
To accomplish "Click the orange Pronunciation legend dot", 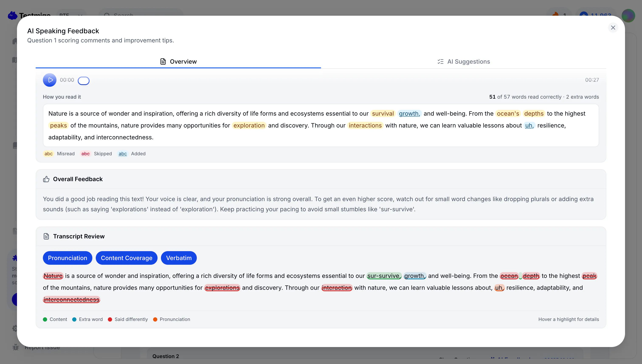I will pyautogui.click(x=155, y=319).
